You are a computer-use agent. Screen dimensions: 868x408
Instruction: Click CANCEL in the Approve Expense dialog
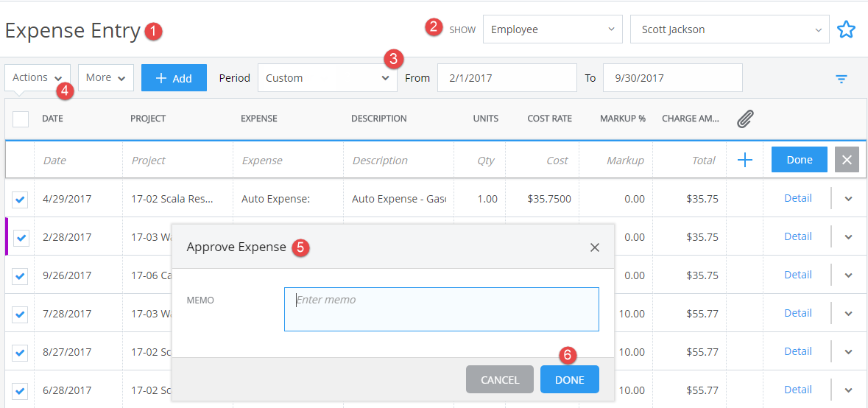pyautogui.click(x=500, y=380)
